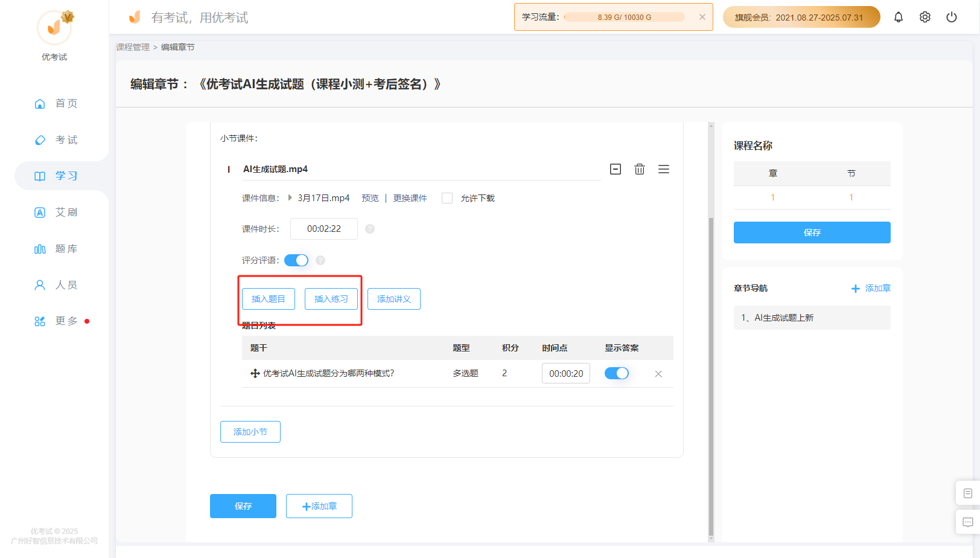Click the AI生成试题.mp4 title field
Screen dimensions: 980x558
(421, 169)
